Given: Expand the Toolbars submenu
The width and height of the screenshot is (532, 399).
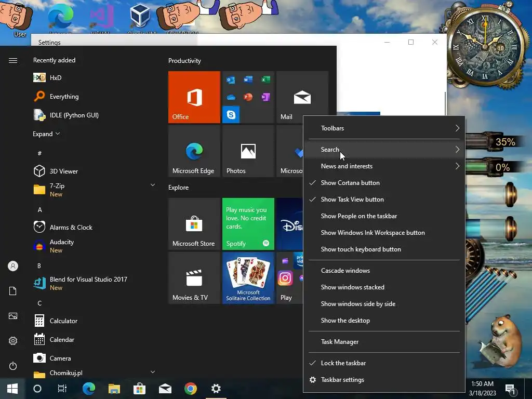Looking at the screenshot, I should pos(384,128).
